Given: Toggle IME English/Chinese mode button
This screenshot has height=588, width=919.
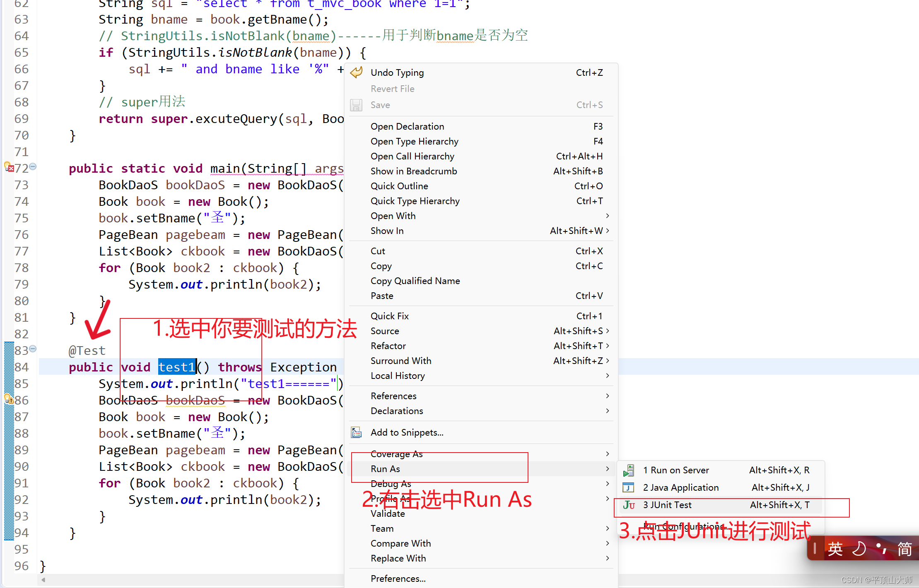Looking at the screenshot, I should point(835,548).
